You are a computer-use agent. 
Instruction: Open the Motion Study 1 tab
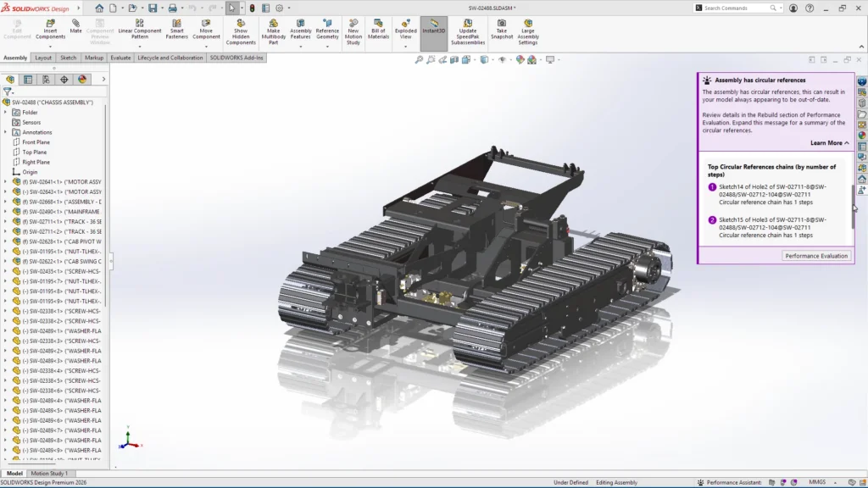tap(49, 474)
